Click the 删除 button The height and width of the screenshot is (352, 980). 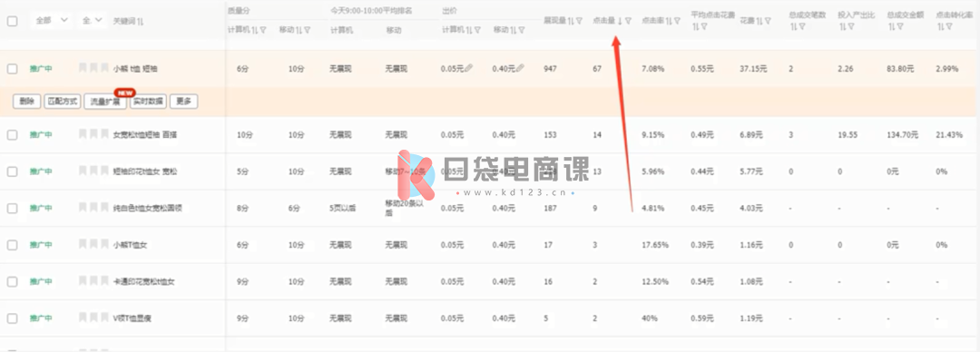tap(27, 102)
